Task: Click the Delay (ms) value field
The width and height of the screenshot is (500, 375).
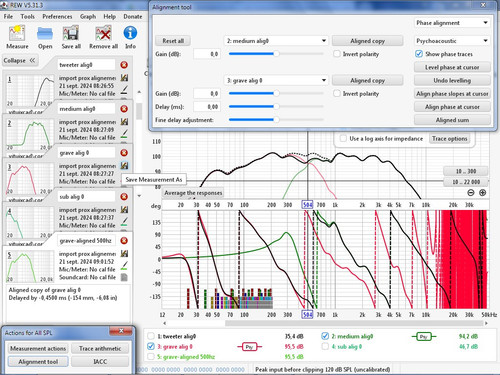Action: 207,107
